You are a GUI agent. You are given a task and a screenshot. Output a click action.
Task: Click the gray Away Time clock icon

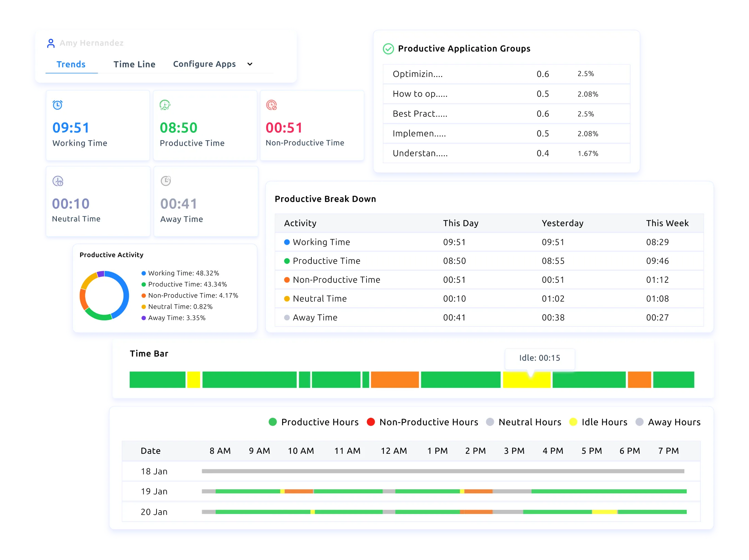coord(166,181)
